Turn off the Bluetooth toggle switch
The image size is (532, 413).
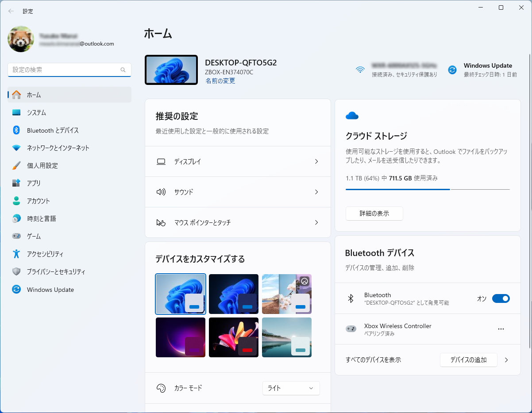(501, 298)
